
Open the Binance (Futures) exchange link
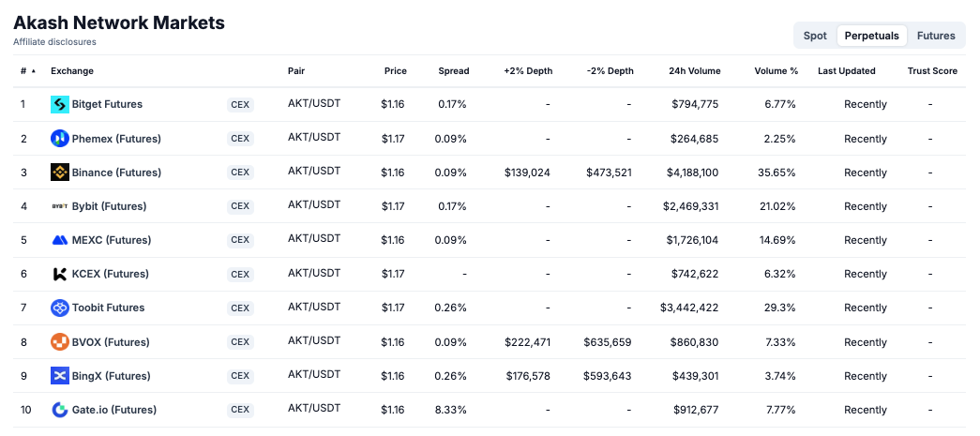coord(116,173)
